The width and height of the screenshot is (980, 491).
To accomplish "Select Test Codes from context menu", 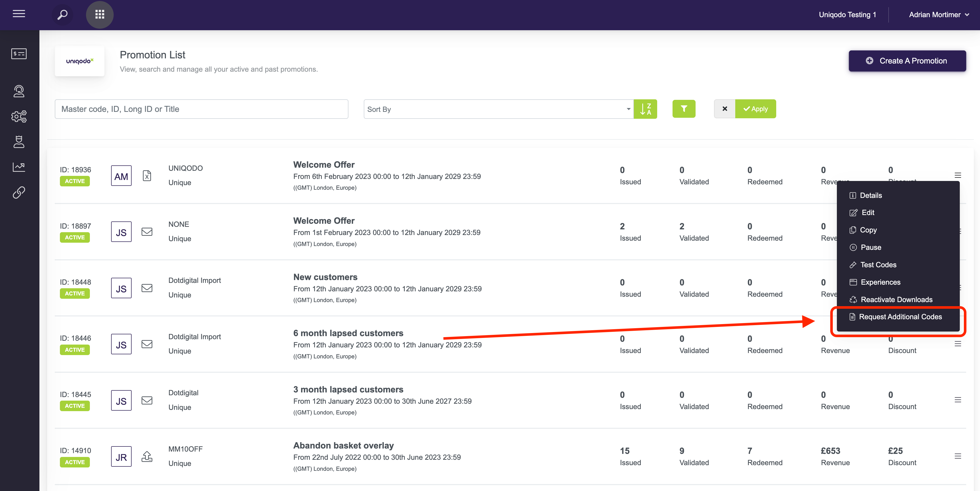I will [x=878, y=265].
